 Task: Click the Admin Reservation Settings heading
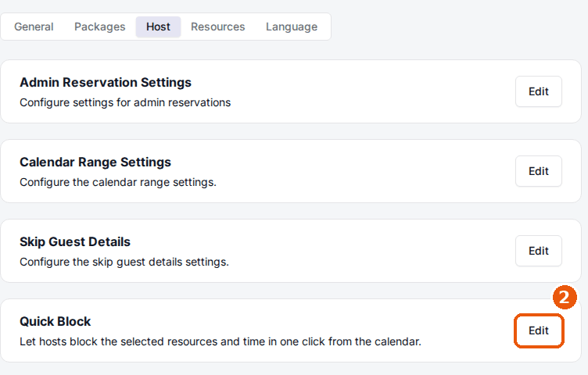tap(106, 82)
